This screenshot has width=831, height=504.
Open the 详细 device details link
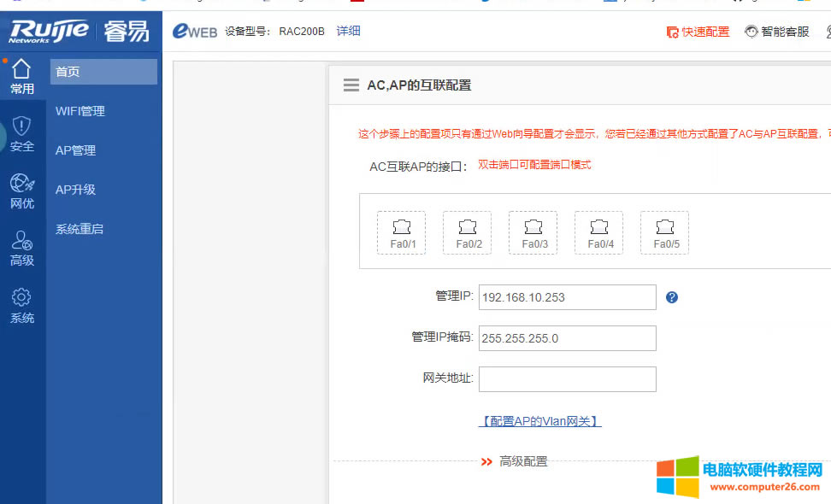pyautogui.click(x=348, y=32)
